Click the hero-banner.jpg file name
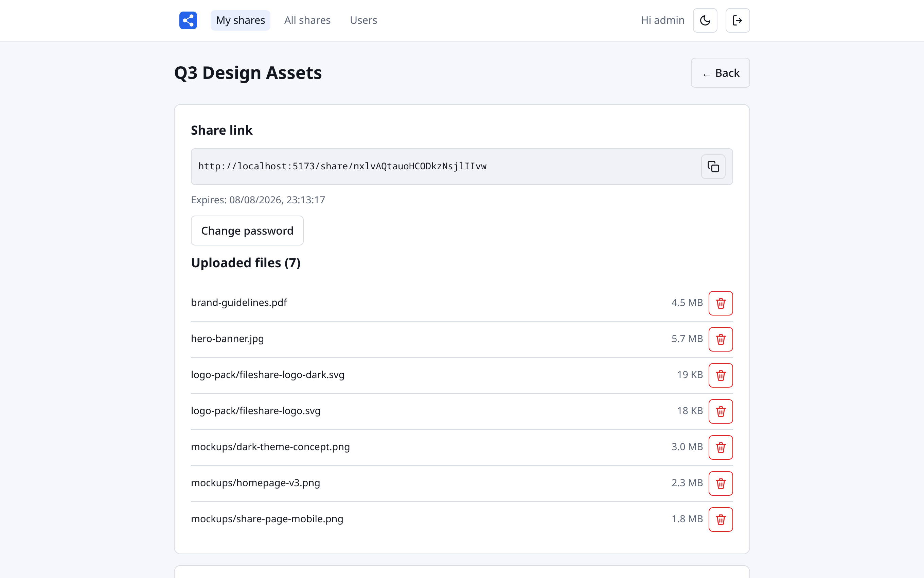 point(227,339)
